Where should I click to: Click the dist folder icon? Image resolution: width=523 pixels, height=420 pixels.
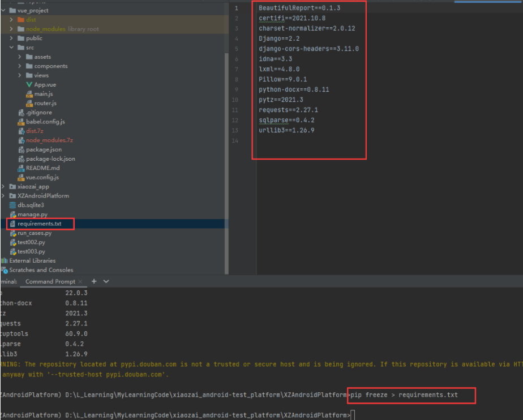click(21, 20)
